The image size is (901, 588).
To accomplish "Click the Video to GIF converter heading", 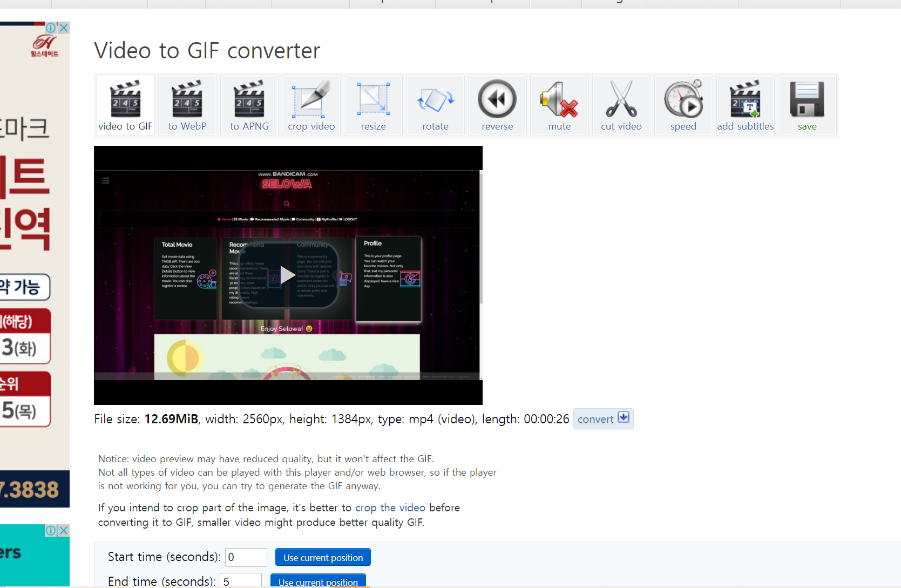I will click(207, 51).
